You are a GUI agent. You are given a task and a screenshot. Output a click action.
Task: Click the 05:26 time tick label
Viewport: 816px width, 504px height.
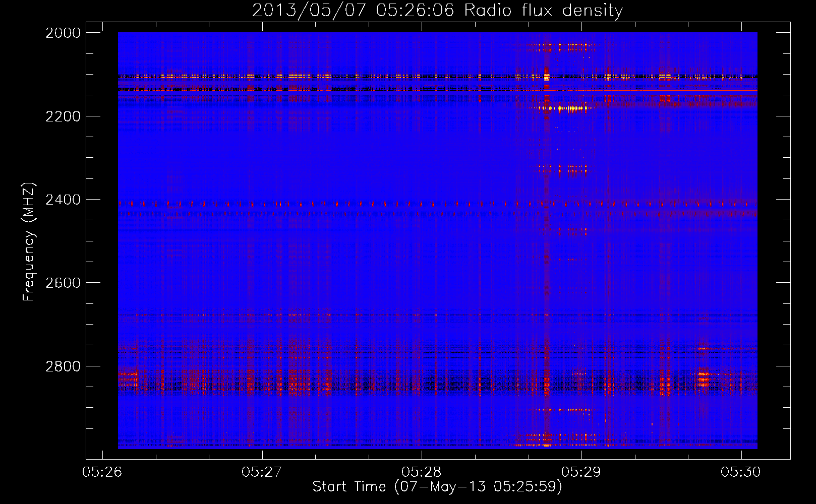pos(102,472)
